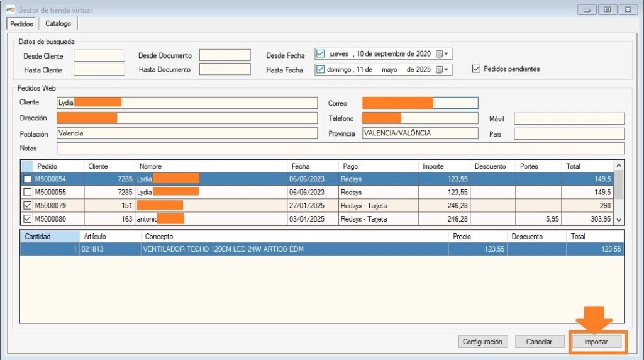Open the Configuración button
This screenshot has width=644, height=360.
483,342
